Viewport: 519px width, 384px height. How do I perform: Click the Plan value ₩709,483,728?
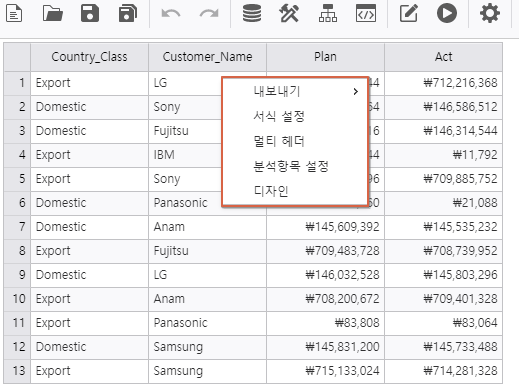325,251
